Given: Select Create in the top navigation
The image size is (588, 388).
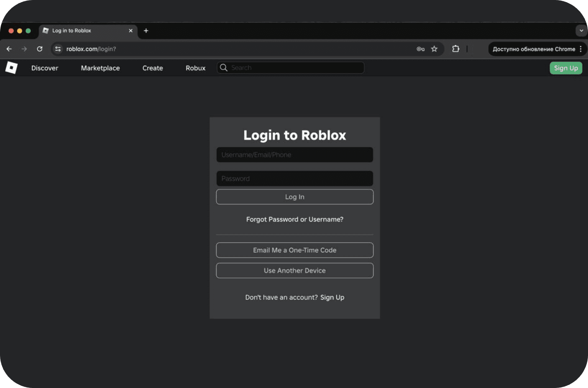Looking at the screenshot, I should (153, 68).
